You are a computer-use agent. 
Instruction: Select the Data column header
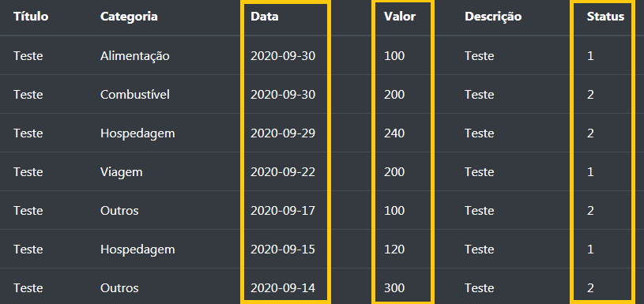[x=265, y=17]
